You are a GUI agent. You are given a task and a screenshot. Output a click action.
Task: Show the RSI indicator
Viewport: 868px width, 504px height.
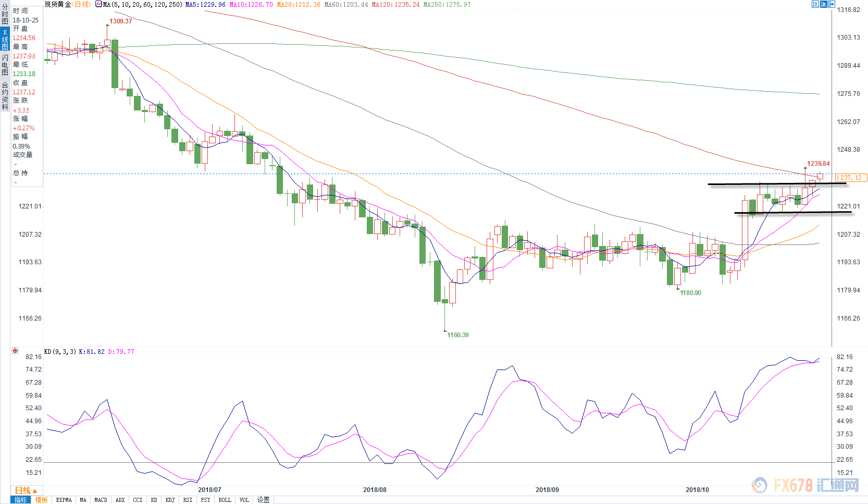(188, 500)
